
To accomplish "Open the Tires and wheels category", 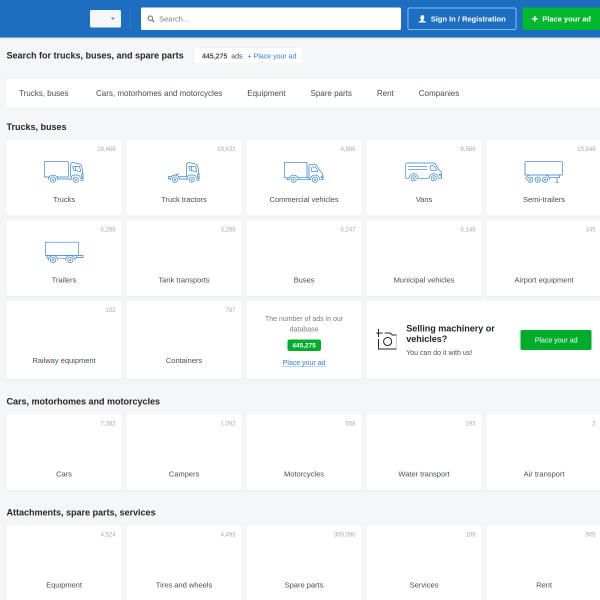I will pos(184,563).
